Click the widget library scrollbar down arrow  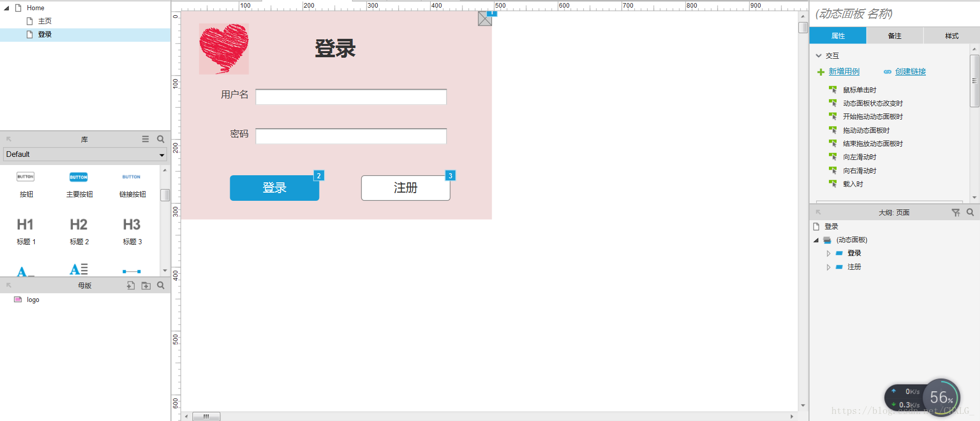pyautogui.click(x=165, y=271)
